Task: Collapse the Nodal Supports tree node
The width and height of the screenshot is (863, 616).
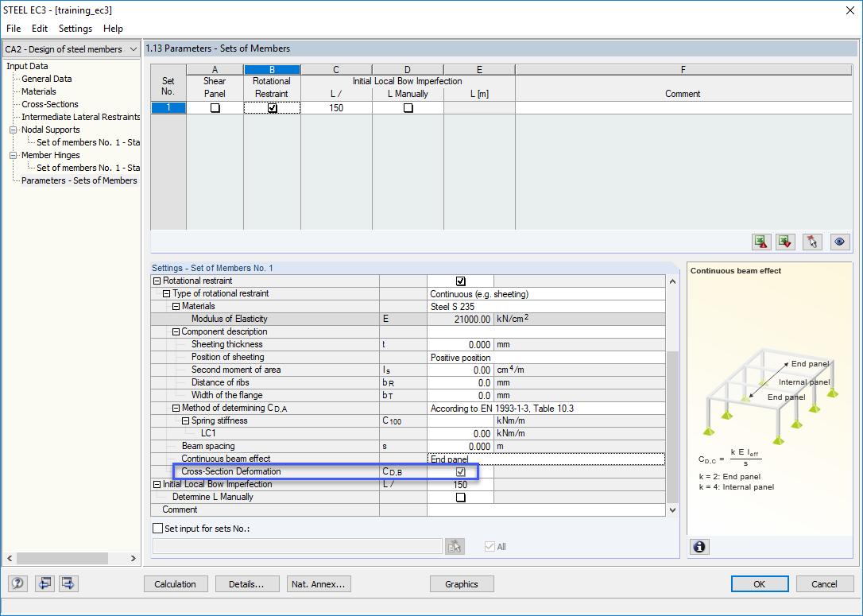Action: tap(14, 130)
